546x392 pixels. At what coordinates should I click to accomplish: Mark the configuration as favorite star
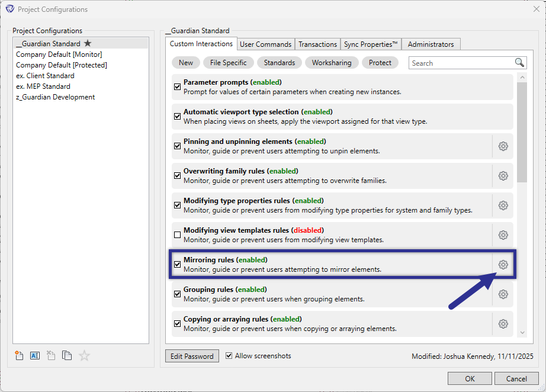pyautogui.click(x=83, y=355)
